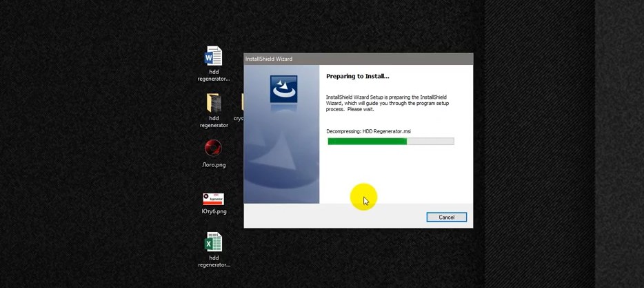
Task: Click the name label under the folder icon
Action: coord(213,122)
